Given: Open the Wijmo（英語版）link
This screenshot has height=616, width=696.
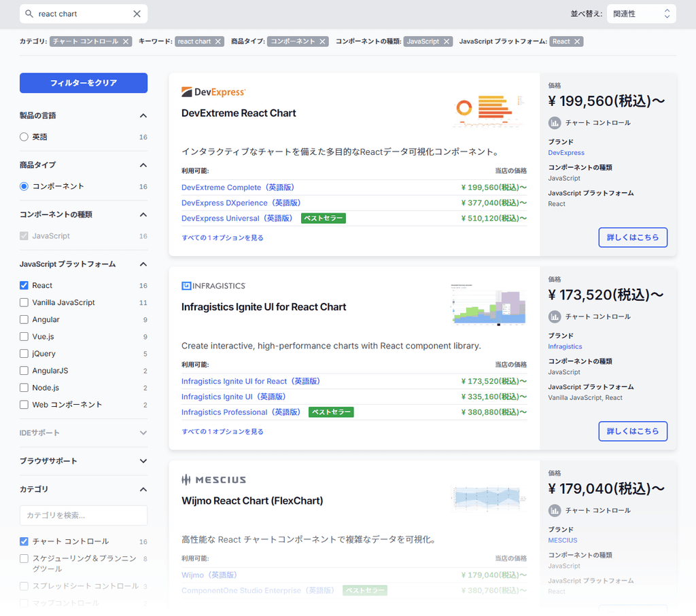Looking at the screenshot, I should click(x=209, y=575).
